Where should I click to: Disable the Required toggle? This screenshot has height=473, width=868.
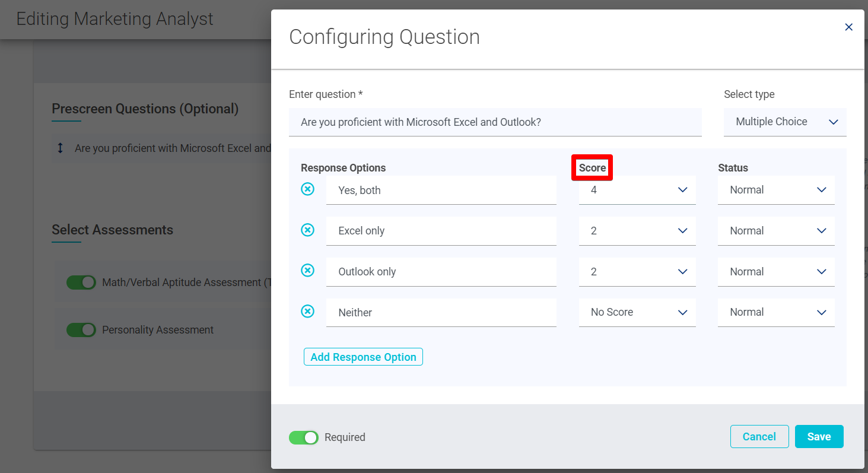[x=304, y=437]
